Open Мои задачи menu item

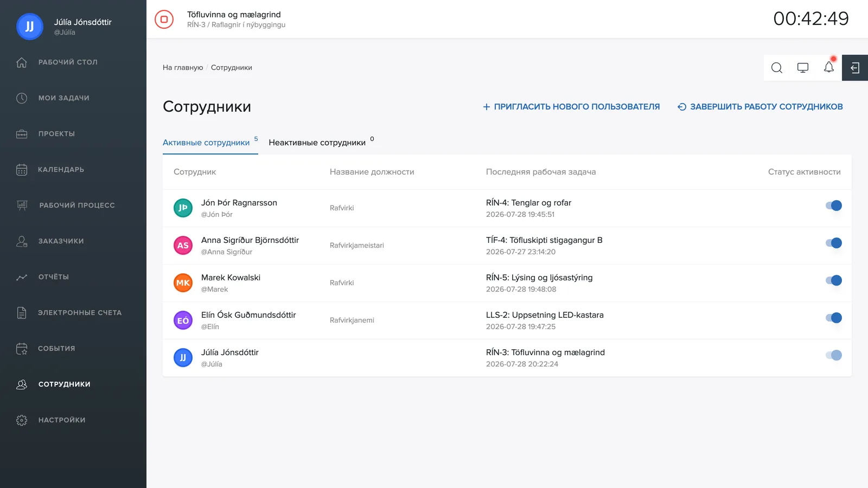click(x=63, y=98)
